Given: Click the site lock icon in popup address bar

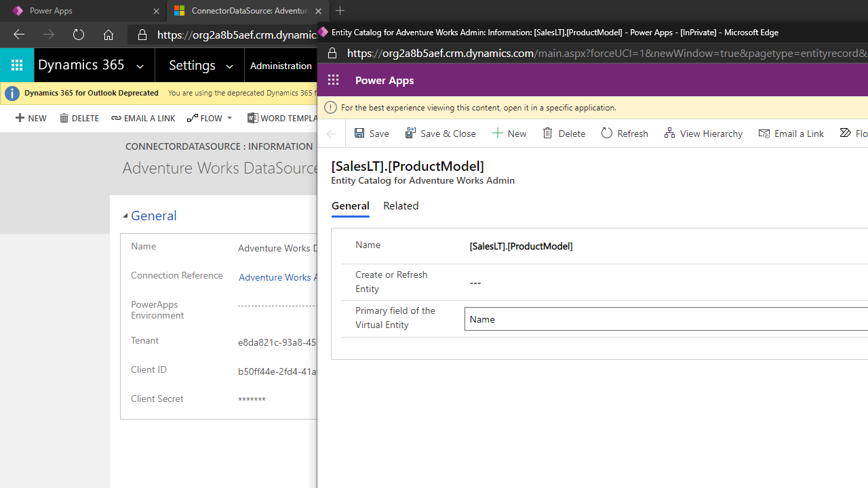Looking at the screenshot, I should pos(332,54).
